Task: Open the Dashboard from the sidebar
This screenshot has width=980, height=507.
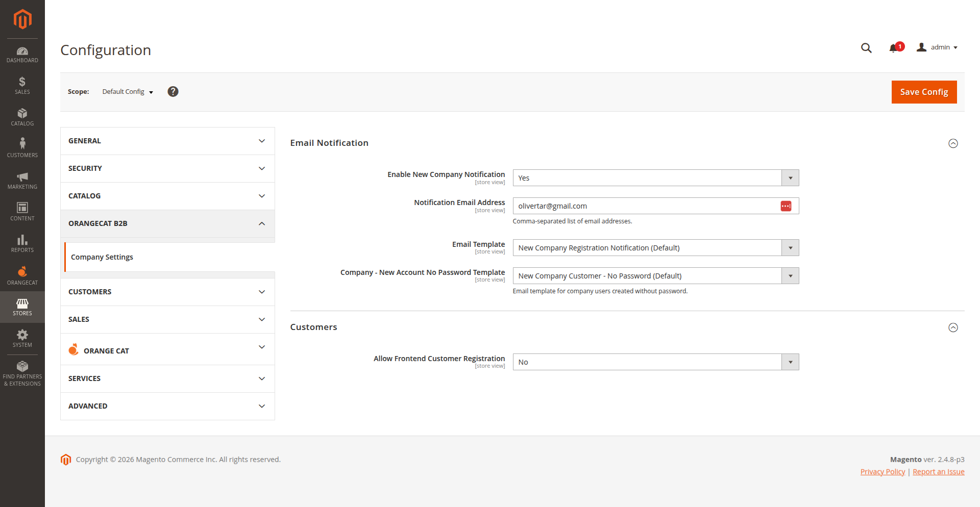Action: pyautogui.click(x=22, y=53)
